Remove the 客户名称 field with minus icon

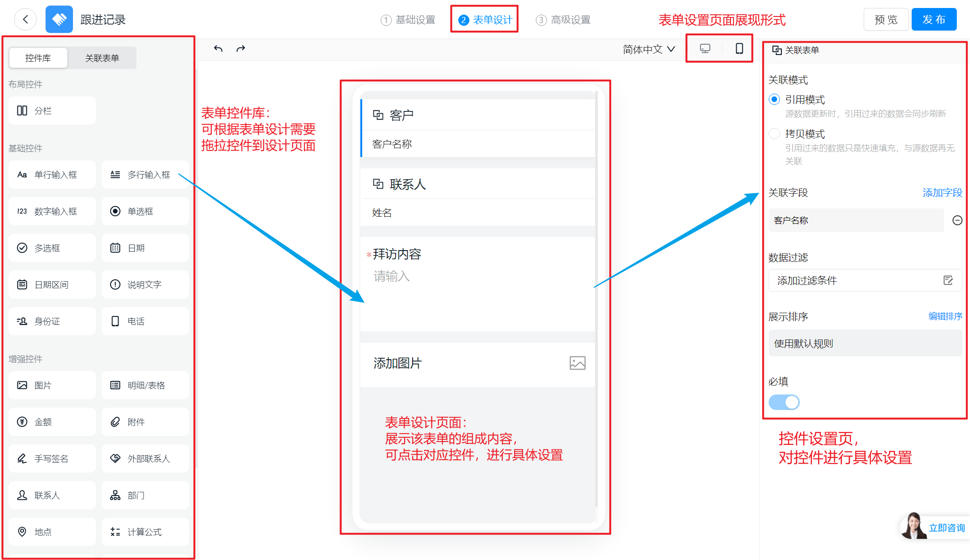(957, 220)
